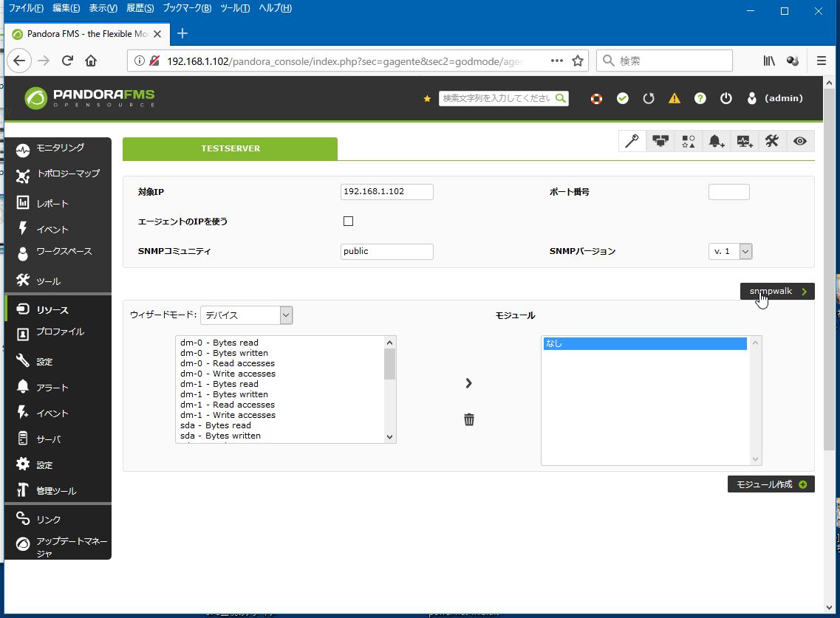Open a new browser tab

click(x=182, y=34)
